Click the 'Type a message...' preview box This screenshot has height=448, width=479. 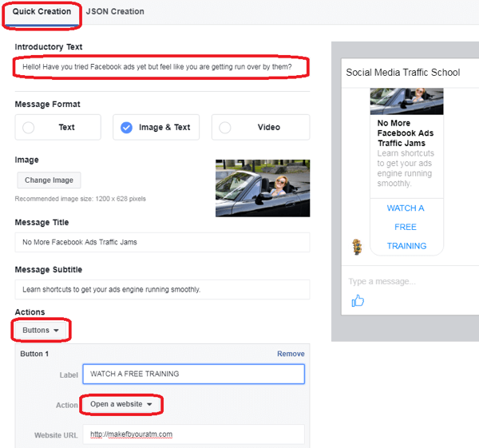[x=382, y=281]
